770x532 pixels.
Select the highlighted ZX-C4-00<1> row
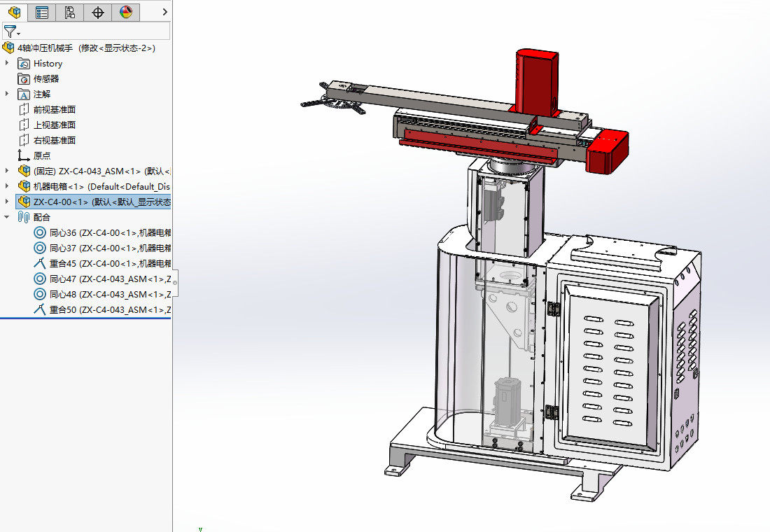pos(93,202)
